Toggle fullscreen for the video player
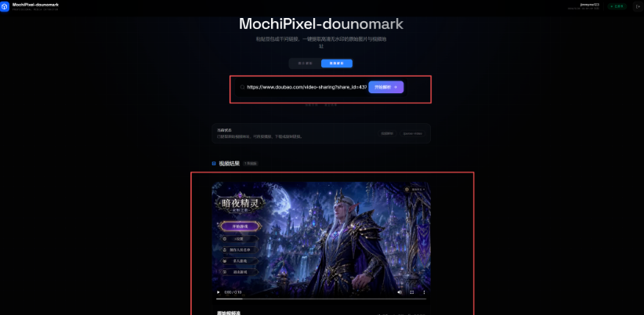This screenshot has width=644, height=315. (x=411, y=292)
